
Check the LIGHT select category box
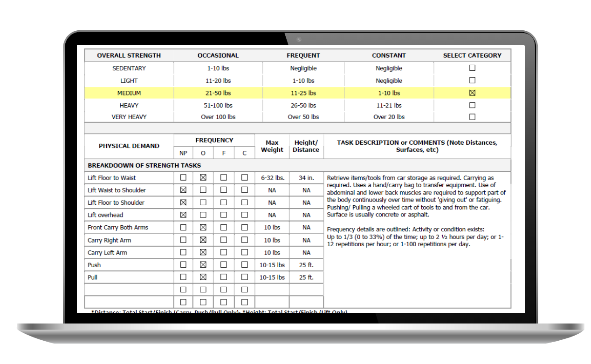coord(472,81)
